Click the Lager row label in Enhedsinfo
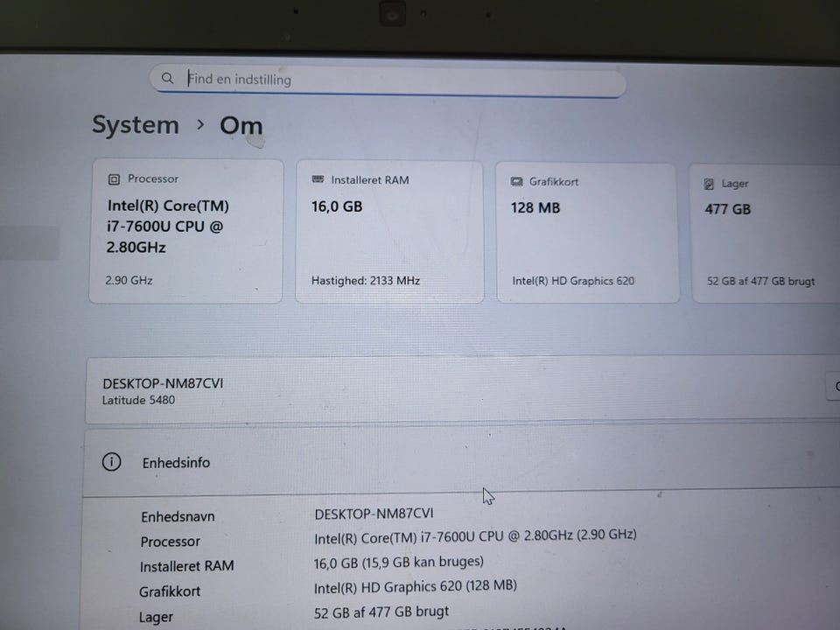Screen dimensions: 840x630 coord(156,617)
